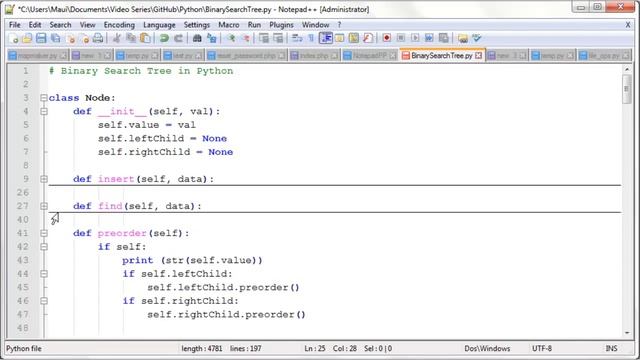Open the Replace dialog icon

click(x=211, y=38)
